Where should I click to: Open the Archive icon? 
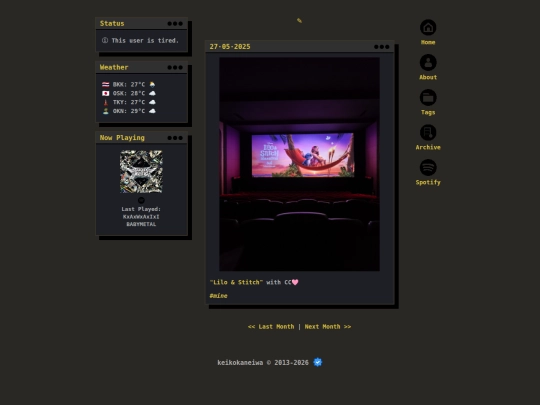pyautogui.click(x=428, y=132)
